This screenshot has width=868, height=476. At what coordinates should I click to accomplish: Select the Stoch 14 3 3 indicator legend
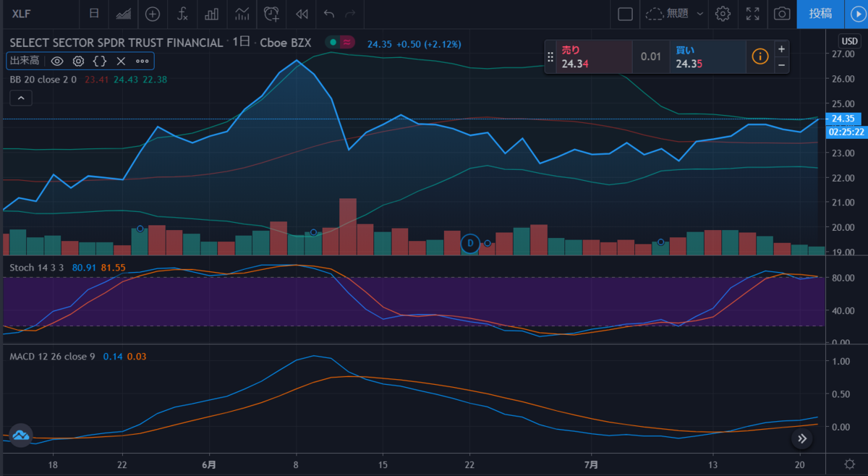(x=35, y=268)
